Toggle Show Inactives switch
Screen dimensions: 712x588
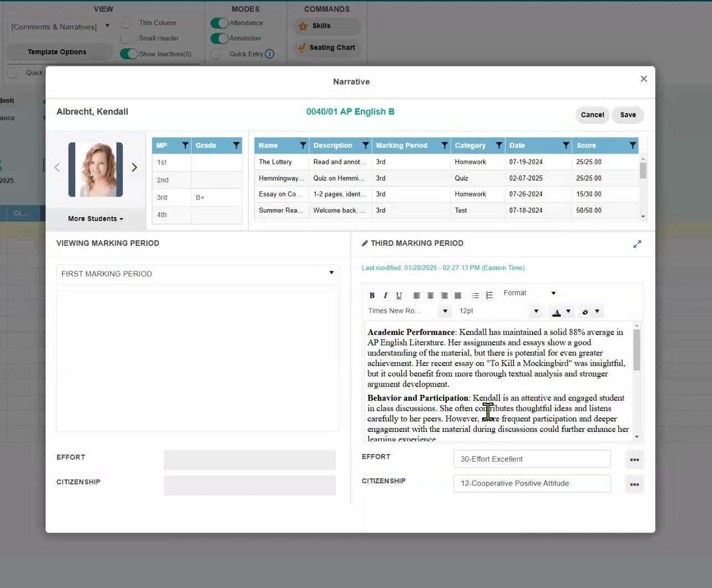[x=128, y=54]
